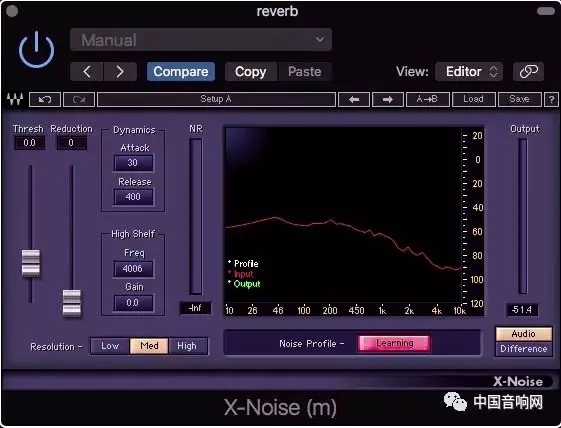561x428 pixels.
Task: Open the View Editor dropdown
Action: [469, 72]
